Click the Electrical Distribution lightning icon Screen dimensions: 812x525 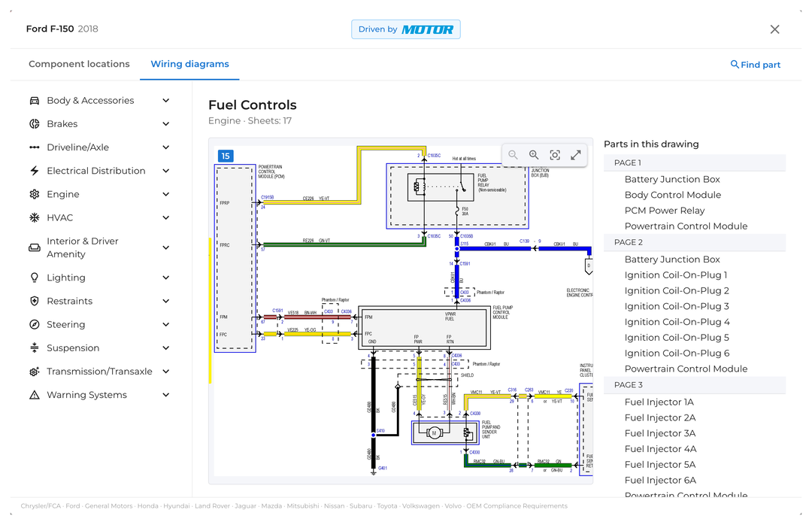34,171
